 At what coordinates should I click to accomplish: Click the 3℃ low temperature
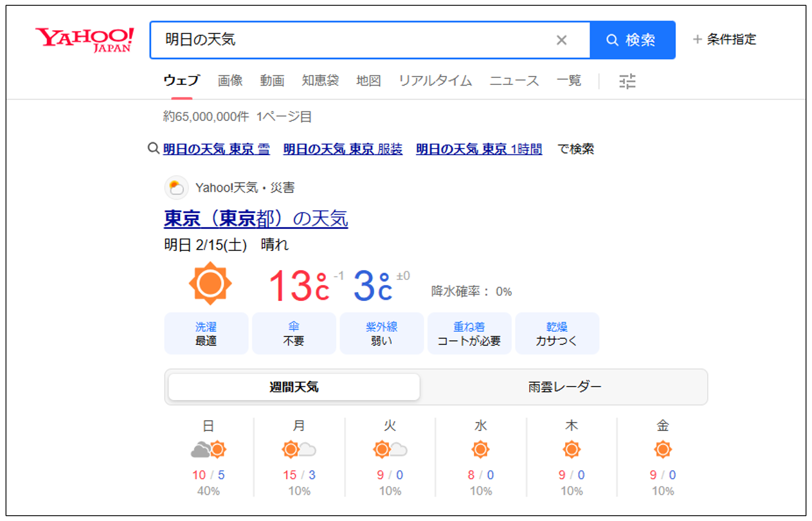[373, 286]
